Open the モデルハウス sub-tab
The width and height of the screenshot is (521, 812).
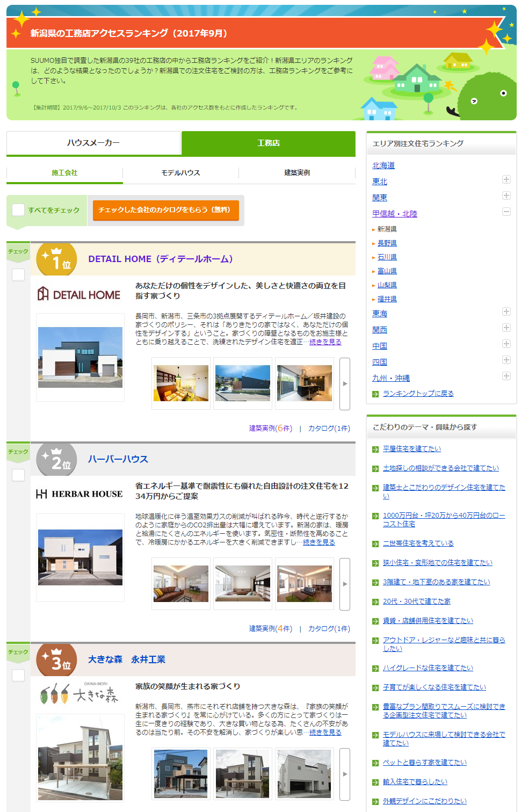coord(180,173)
